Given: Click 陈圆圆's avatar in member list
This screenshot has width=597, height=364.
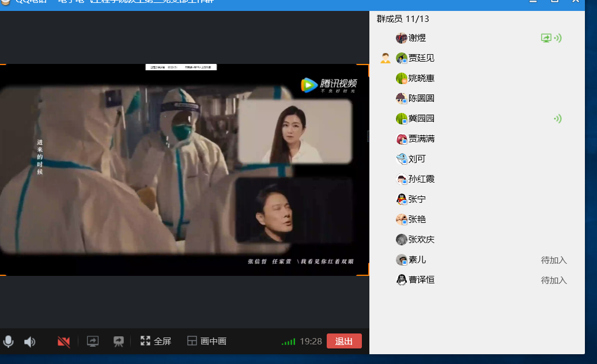Looking at the screenshot, I should (x=401, y=98).
